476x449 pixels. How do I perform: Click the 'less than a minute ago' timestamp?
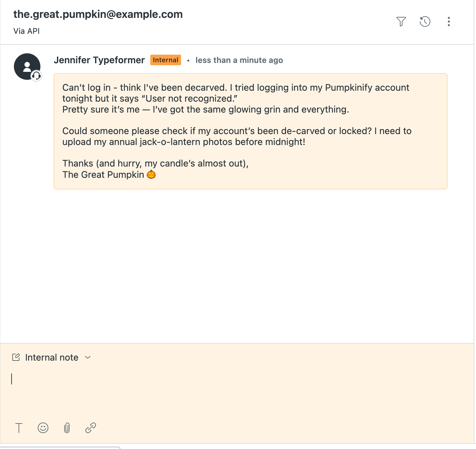click(239, 60)
